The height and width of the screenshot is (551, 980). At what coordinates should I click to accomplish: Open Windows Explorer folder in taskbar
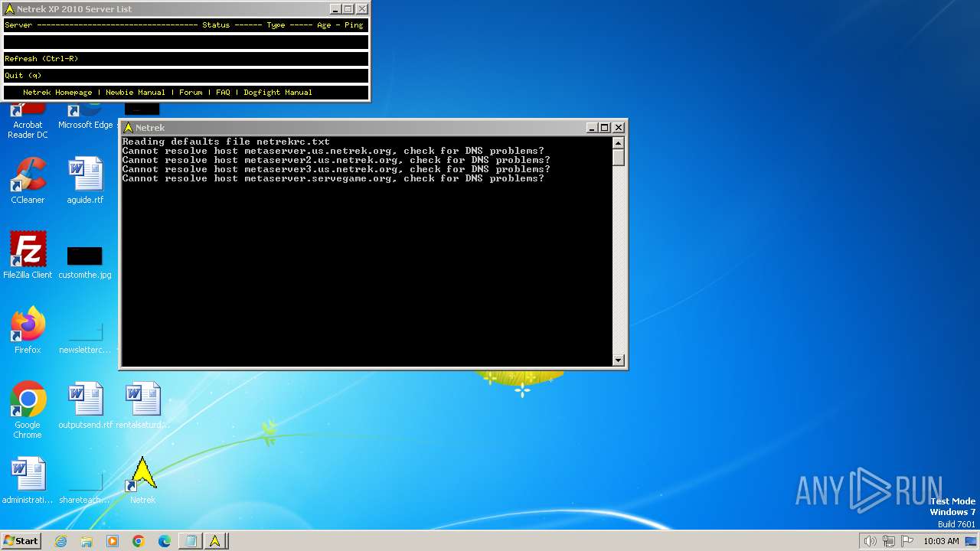(x=87, y=541)
